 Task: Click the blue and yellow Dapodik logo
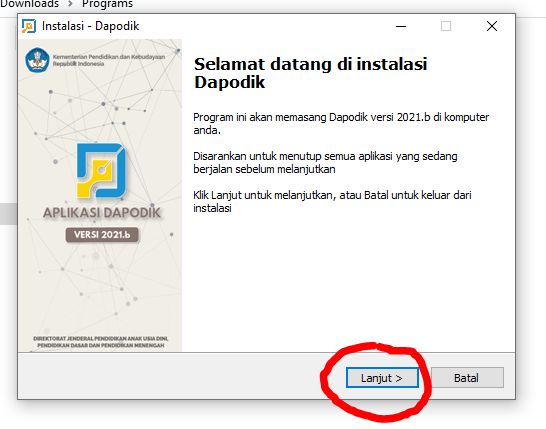pos(101,170)
